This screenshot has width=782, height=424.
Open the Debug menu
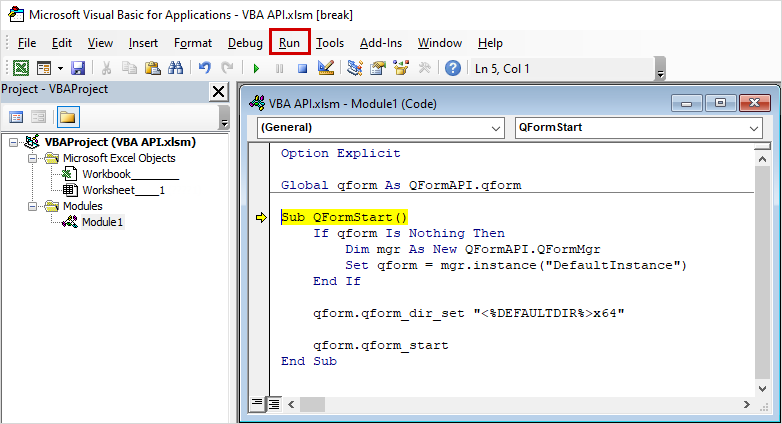click(x=245, y=43)
